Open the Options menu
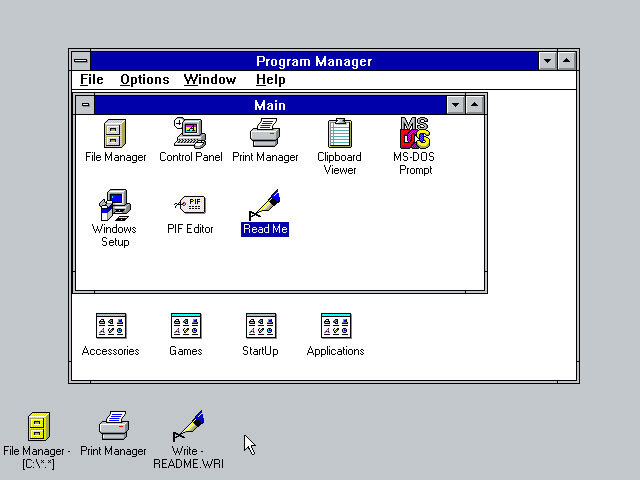 [x=144, y=80]
